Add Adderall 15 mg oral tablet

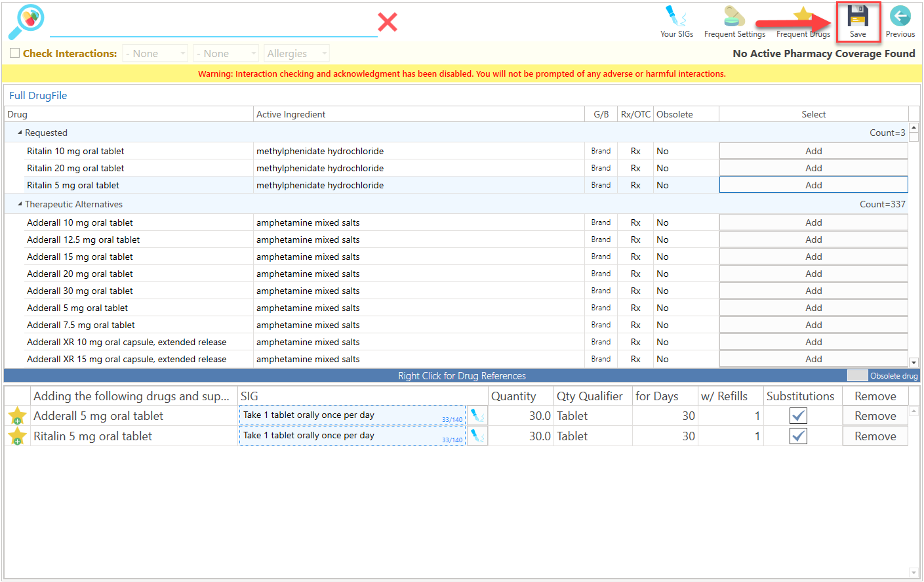(814, 257)
